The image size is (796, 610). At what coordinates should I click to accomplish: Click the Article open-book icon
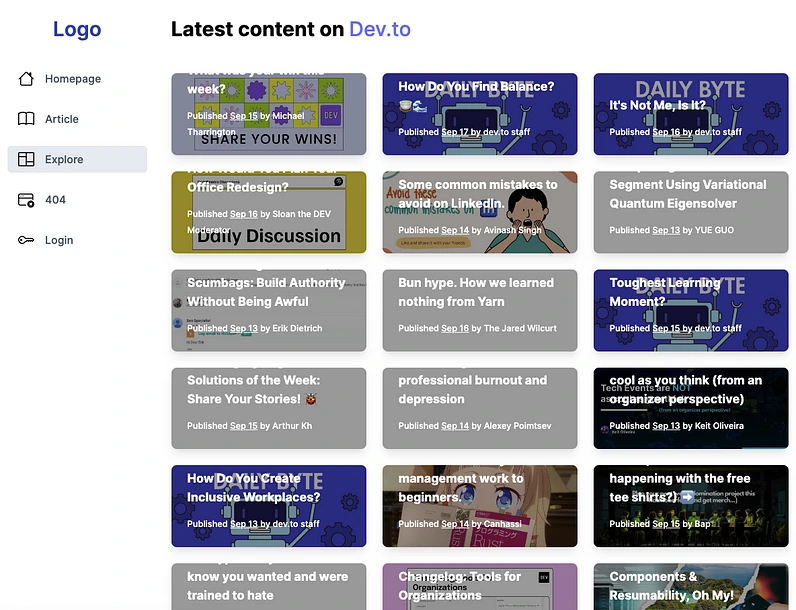click(x=26, y=119)
